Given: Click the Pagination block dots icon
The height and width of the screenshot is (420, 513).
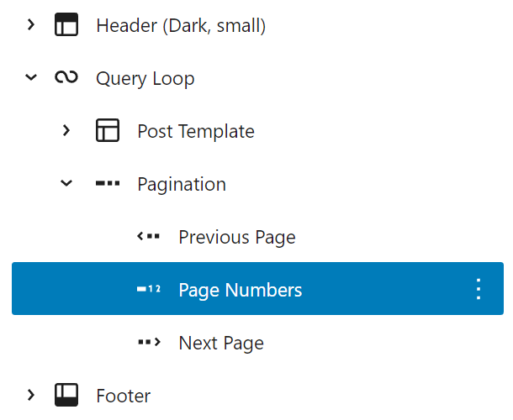Looking at the screenshot, I should (107, 184).
